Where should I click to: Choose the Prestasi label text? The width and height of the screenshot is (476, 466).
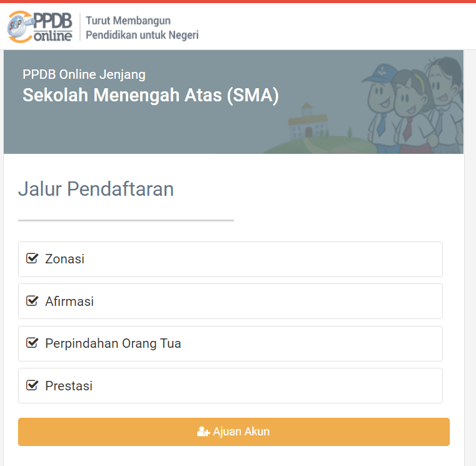coord(69,386)
